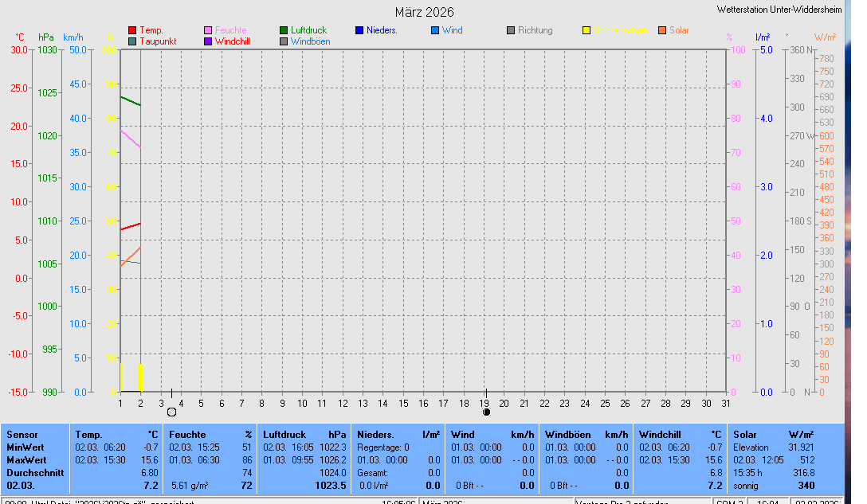Click the yellow Sonnenschein legend square
867x504 pixels.
tap(586, 30)
